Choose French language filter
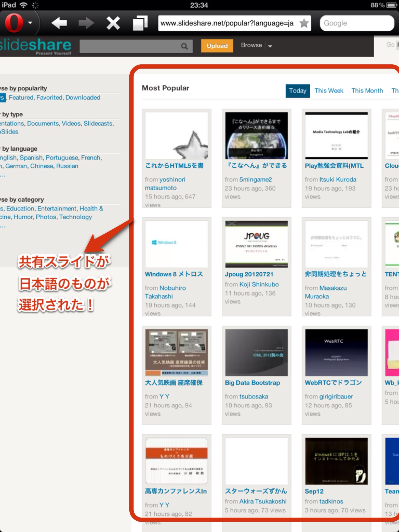 91,158
